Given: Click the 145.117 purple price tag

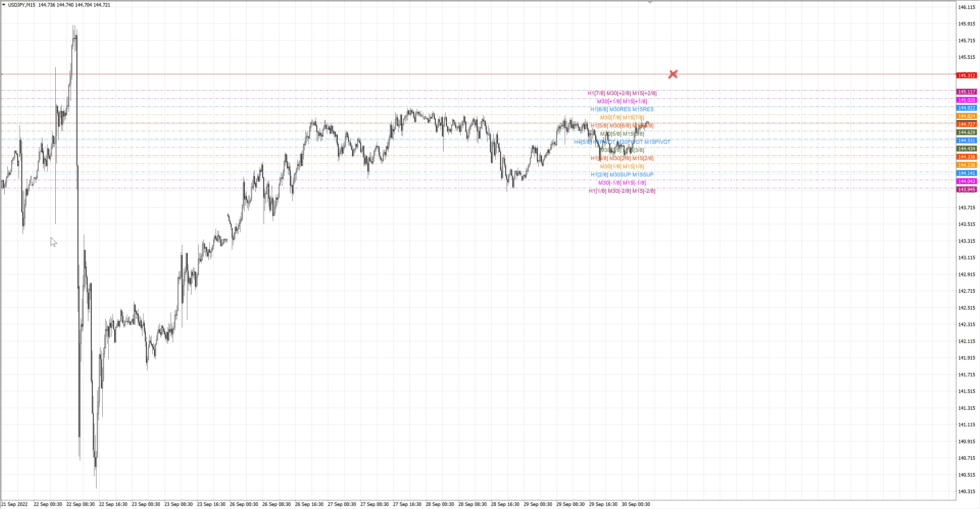Looking at the screenshot, I should pyautogui.click(x=966, y=92).
